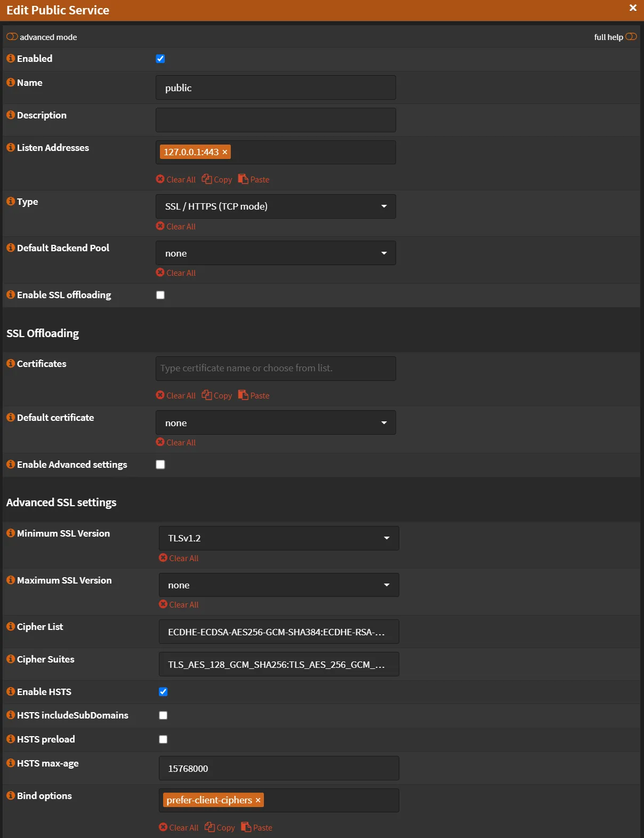Open the Type dropdown showing SSL / HTTPS

(276, 206)
